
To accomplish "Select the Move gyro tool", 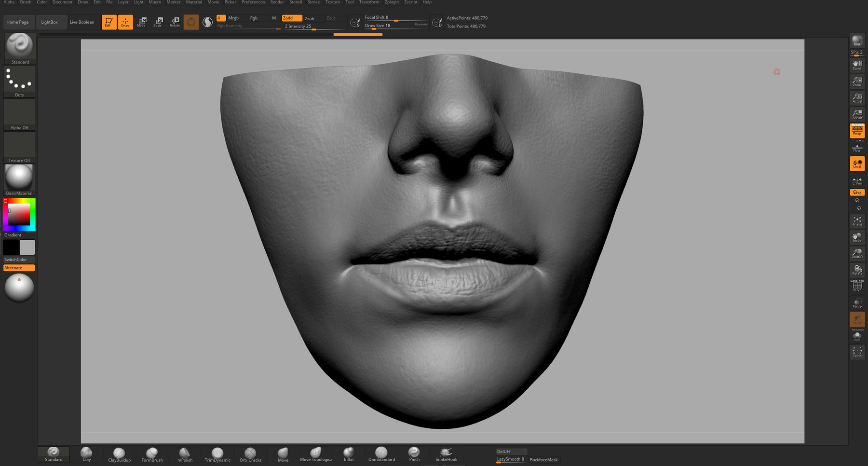I will (x=142, y=22).
